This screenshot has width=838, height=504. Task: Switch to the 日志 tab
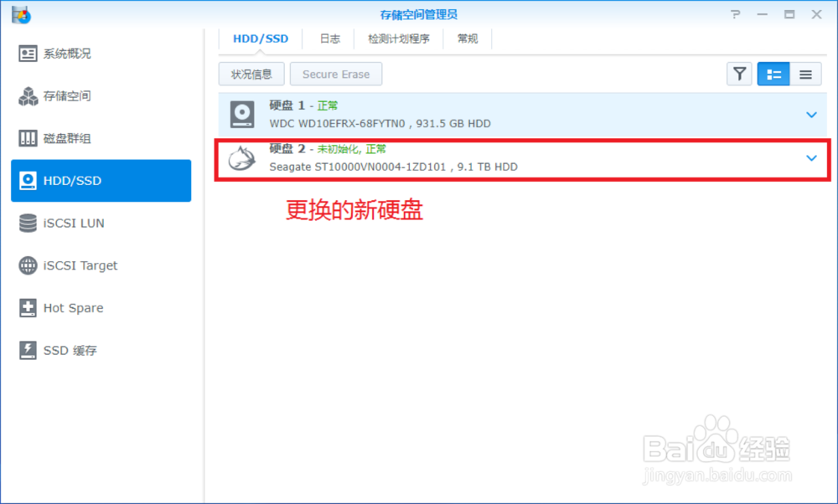pyautogui.click(x=329, y=39)
